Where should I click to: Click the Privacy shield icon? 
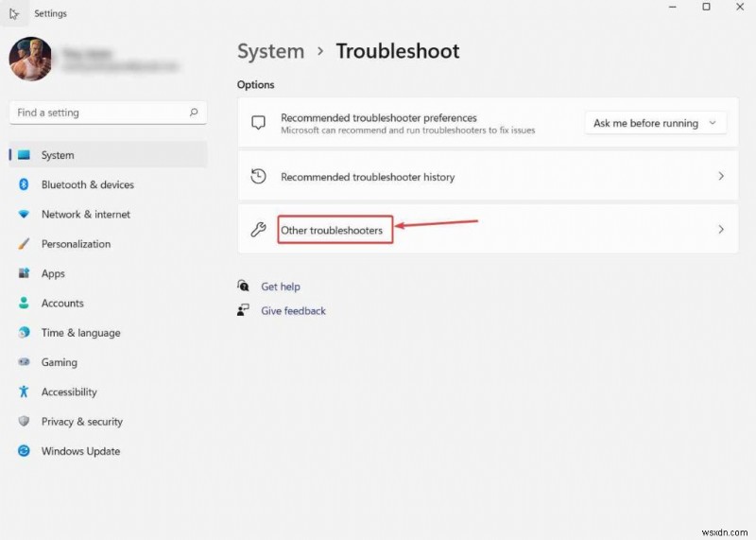tap(24, 421)
